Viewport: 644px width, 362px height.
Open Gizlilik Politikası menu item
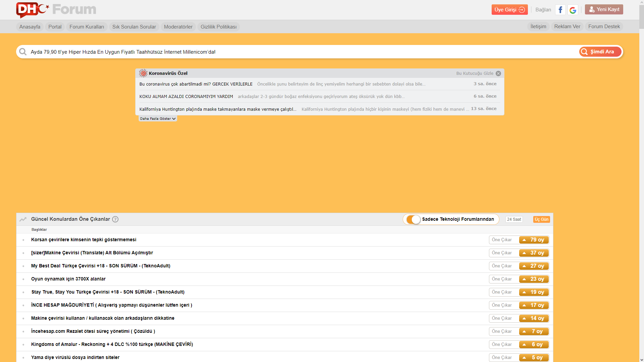click(x=218, y=27)
